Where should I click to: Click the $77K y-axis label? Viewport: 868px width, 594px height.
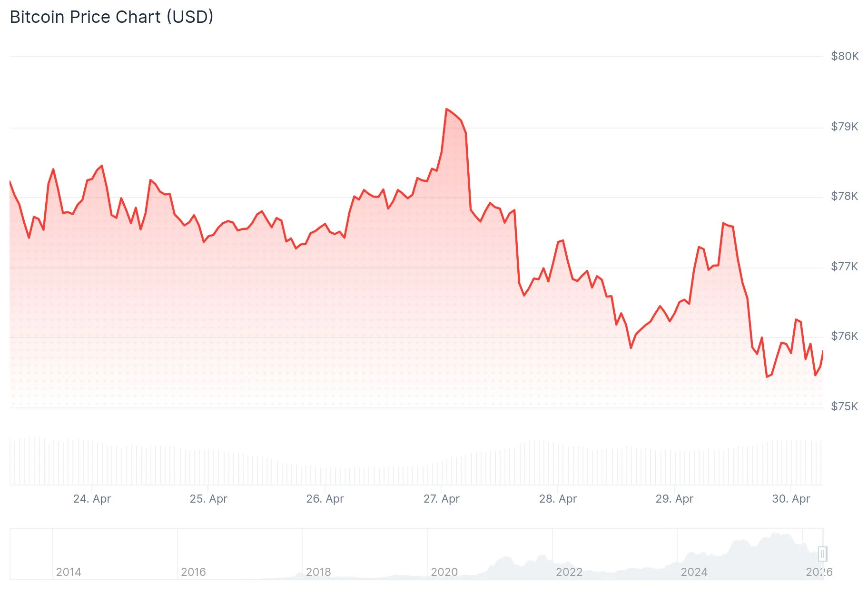coord(845,267)
